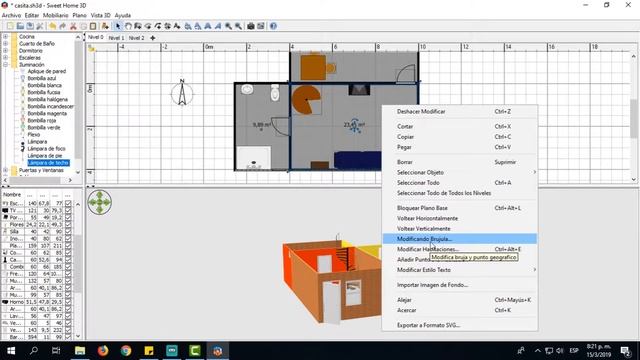Click the italic text style icon
The width and height of the screenshot is (640, 360).
(218, 26)
